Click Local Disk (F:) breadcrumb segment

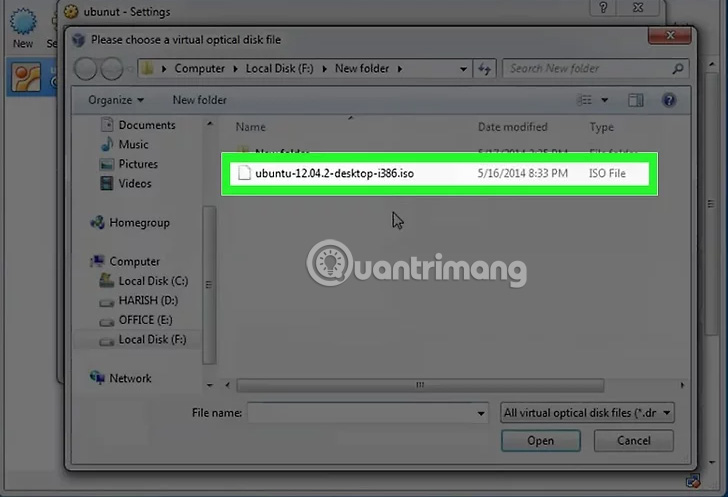point(280,68)
